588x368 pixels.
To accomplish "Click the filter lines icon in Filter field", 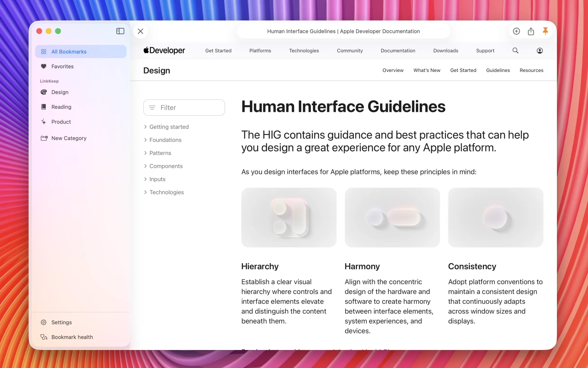I will [152, 108].
